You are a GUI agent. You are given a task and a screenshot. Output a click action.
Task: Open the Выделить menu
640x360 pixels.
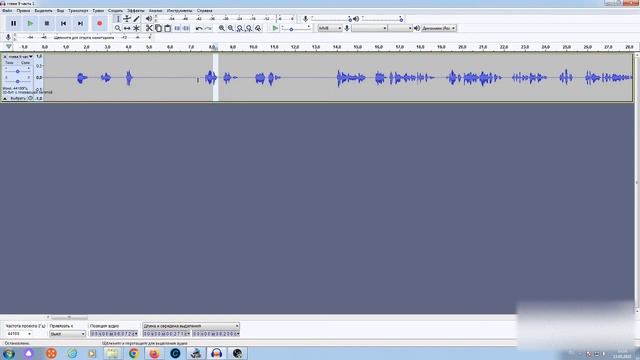coord(43,11)
